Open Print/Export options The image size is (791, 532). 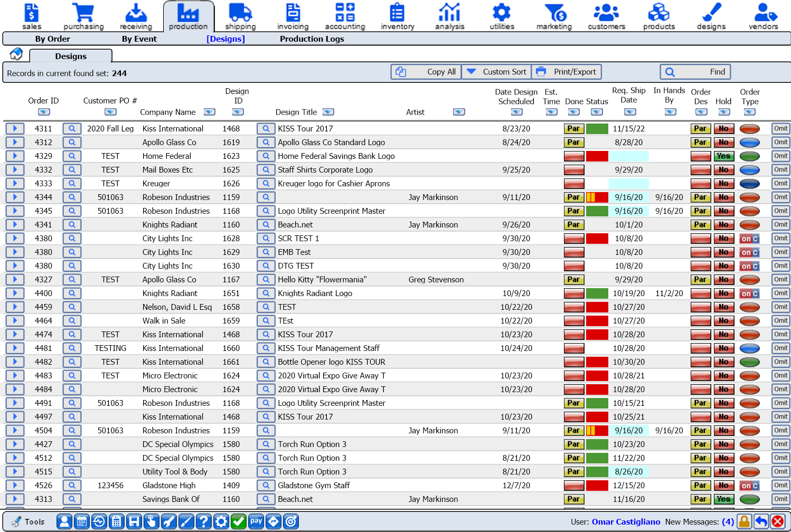coord(566,71)
